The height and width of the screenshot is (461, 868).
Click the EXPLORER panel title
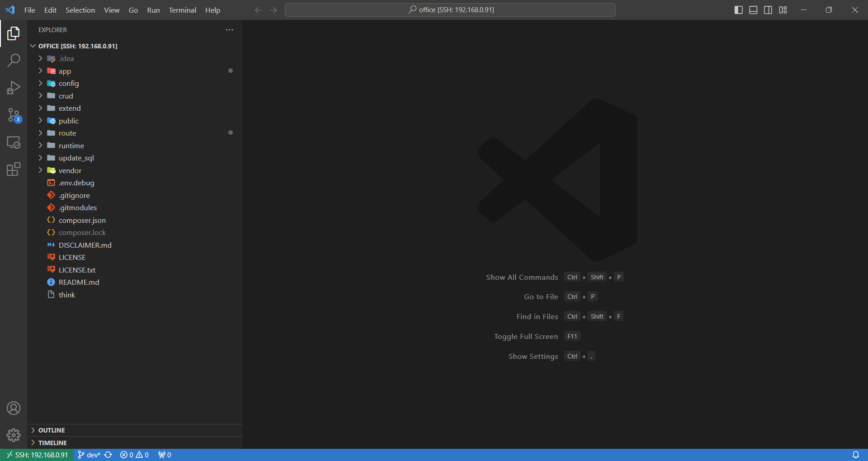52,30
